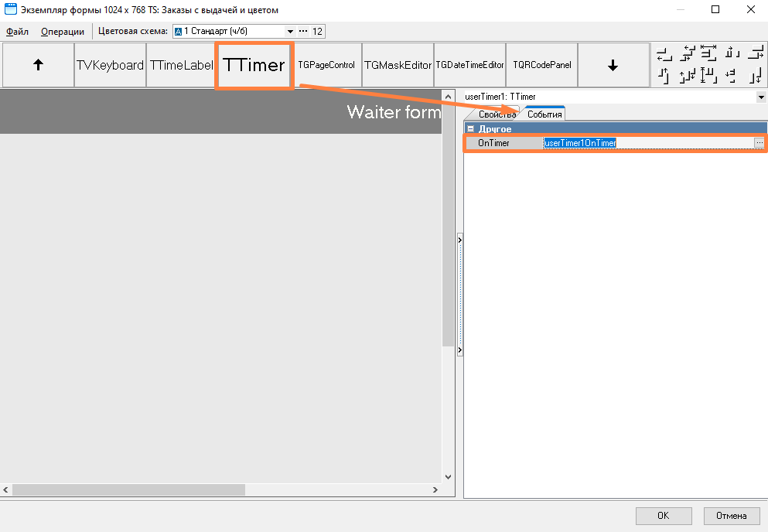Click the equal height sizing icon
Image resolution: width=768 pixels, height=532 pixels.
click(x=709, y=76)
